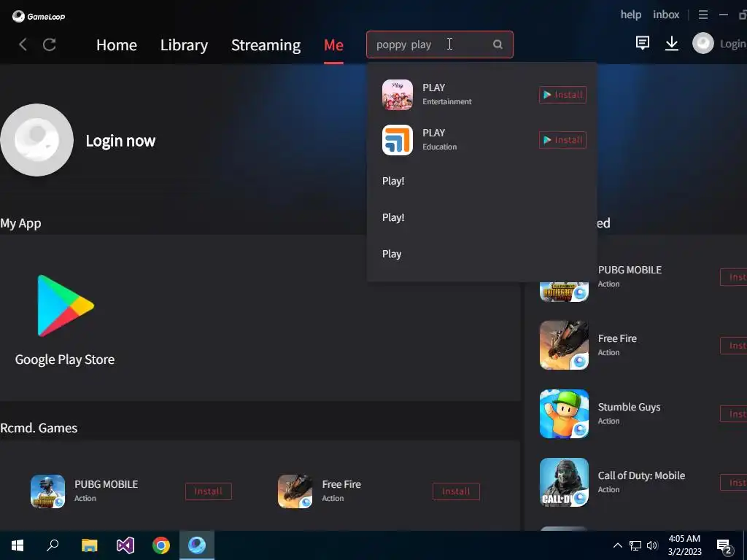Click Google Play Store label
Image resolution: width=747 pixels, height=560 pixels.
click(x=65, y=359)
